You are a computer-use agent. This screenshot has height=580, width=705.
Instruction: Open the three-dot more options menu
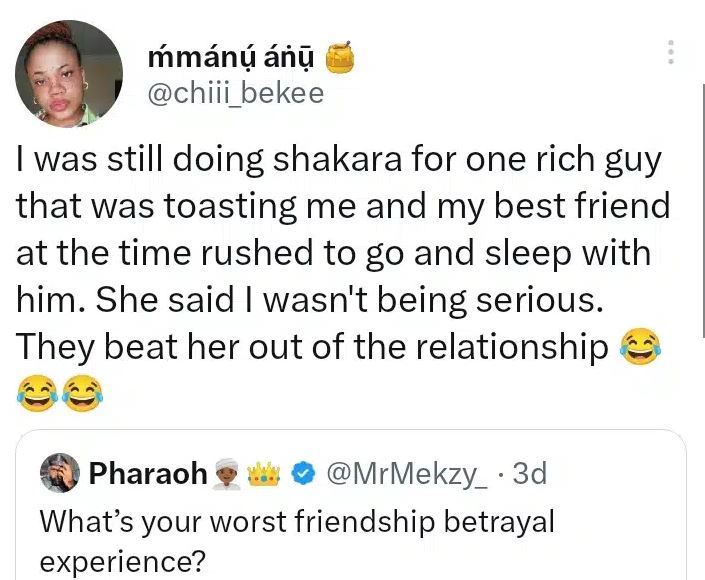tap(671, 52)
